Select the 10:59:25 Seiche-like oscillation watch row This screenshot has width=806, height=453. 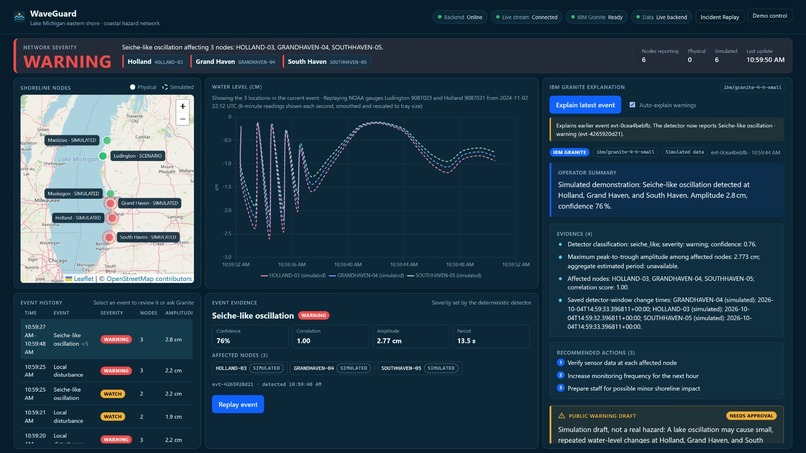[106, 394]
